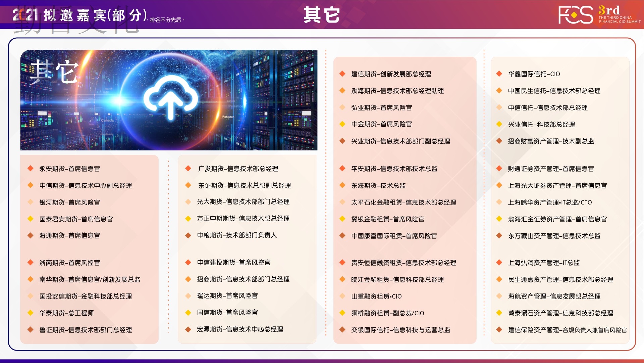Select 海通期货-首席信息官 entry
The image size is (644, 363).
click(70, 235)
